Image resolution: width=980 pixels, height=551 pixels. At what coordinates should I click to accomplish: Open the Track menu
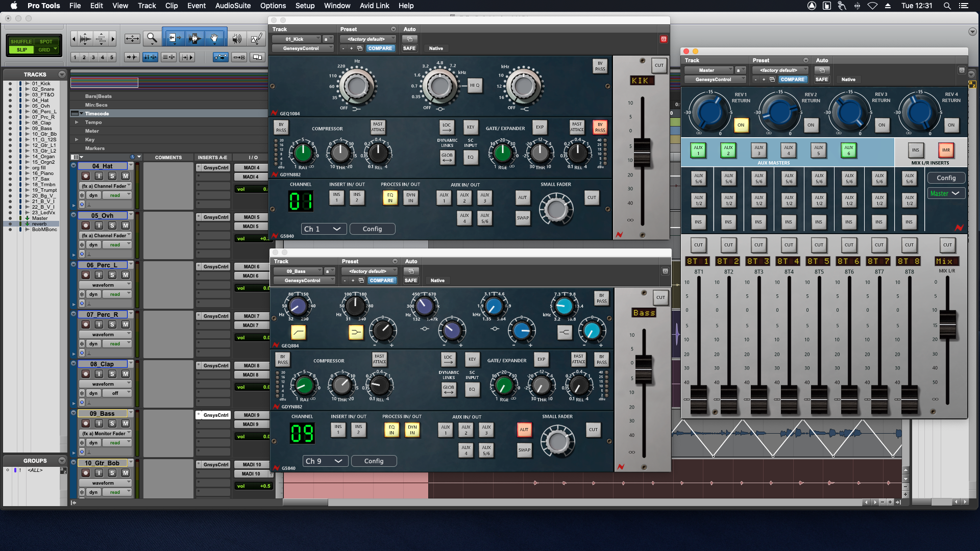(146, 6)
